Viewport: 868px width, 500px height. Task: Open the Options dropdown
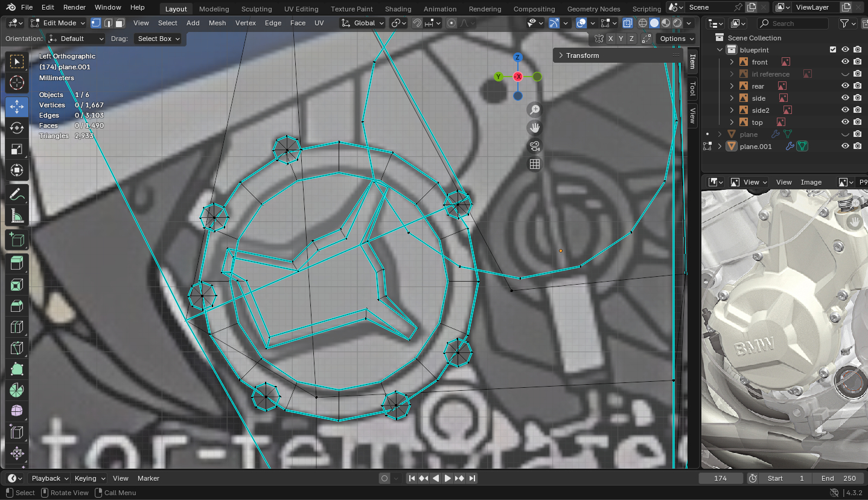(x=676, y=39)
